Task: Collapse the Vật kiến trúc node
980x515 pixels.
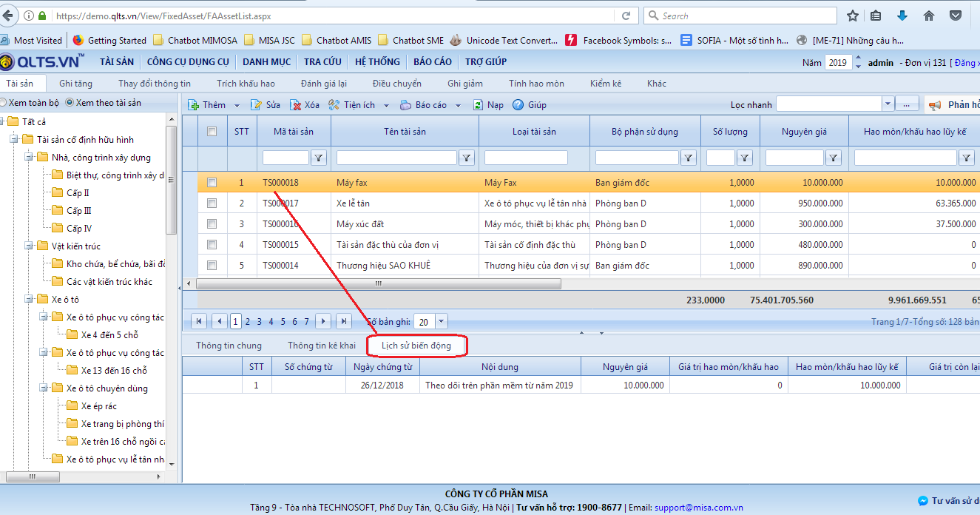Action: [29, 246]
